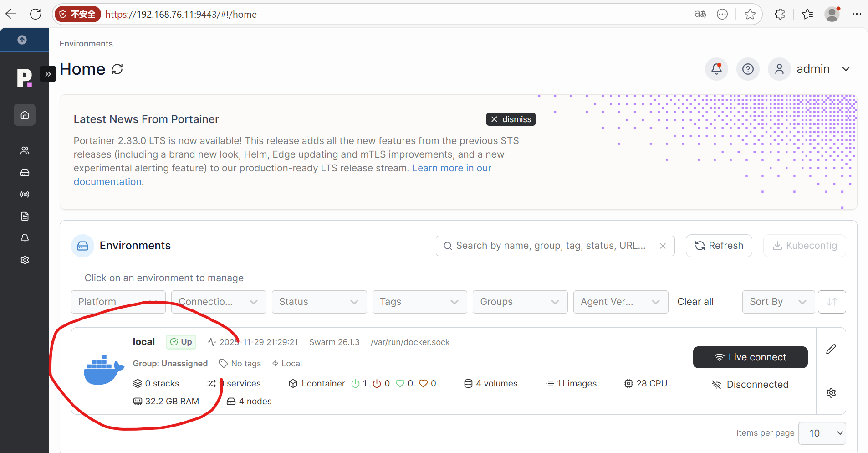This screenshot has width=868, height=453.
Task: Bookmark this page with star icon
Action: (750, 14)
